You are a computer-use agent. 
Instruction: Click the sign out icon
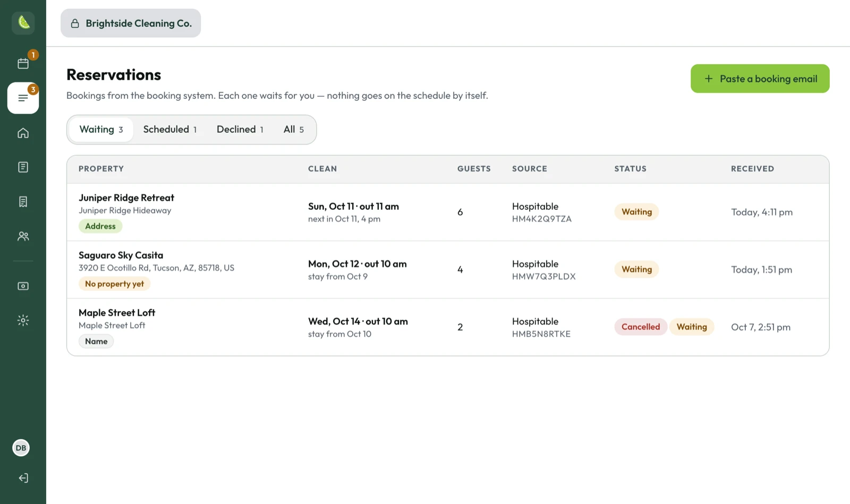(23, 478)
